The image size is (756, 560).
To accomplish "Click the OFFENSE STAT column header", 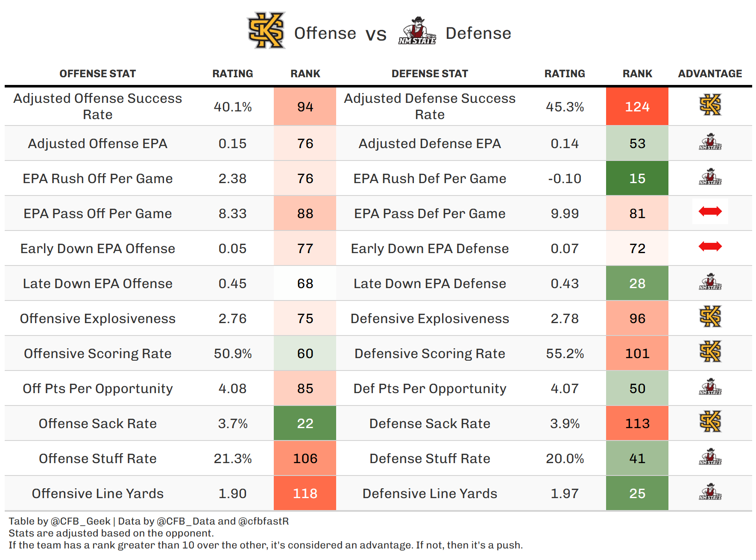I will click(x=97, y=74).
